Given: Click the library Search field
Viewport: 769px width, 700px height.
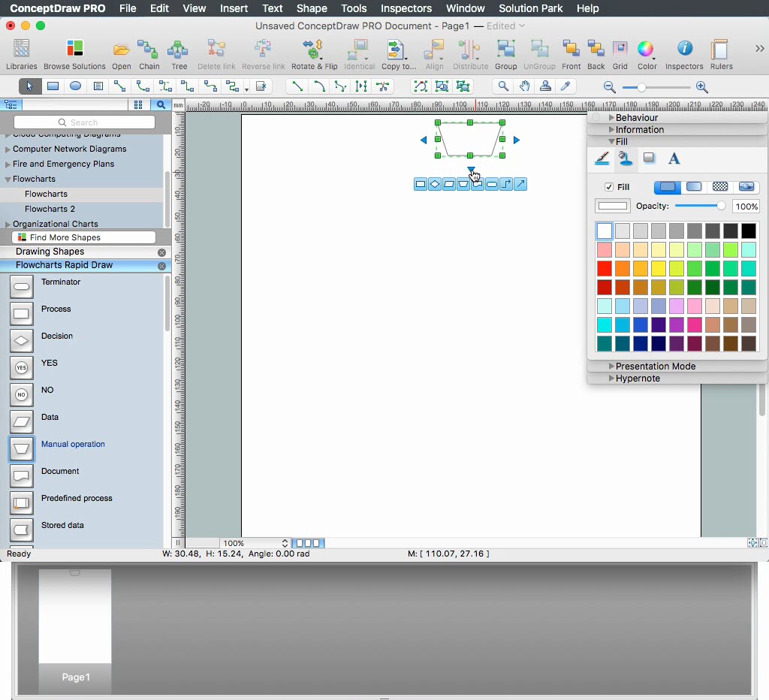Looking at the screenshot, I should (84, 122).
